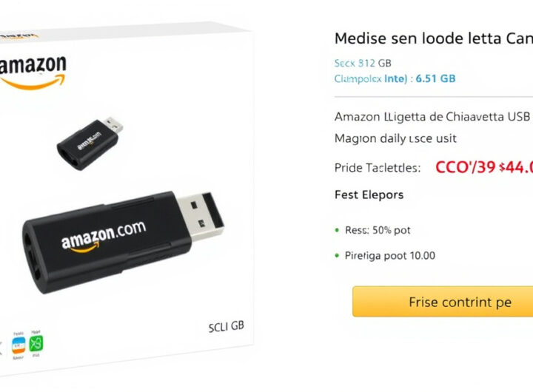Click the 'Pride Taclettles:' price label

[378, 168]
